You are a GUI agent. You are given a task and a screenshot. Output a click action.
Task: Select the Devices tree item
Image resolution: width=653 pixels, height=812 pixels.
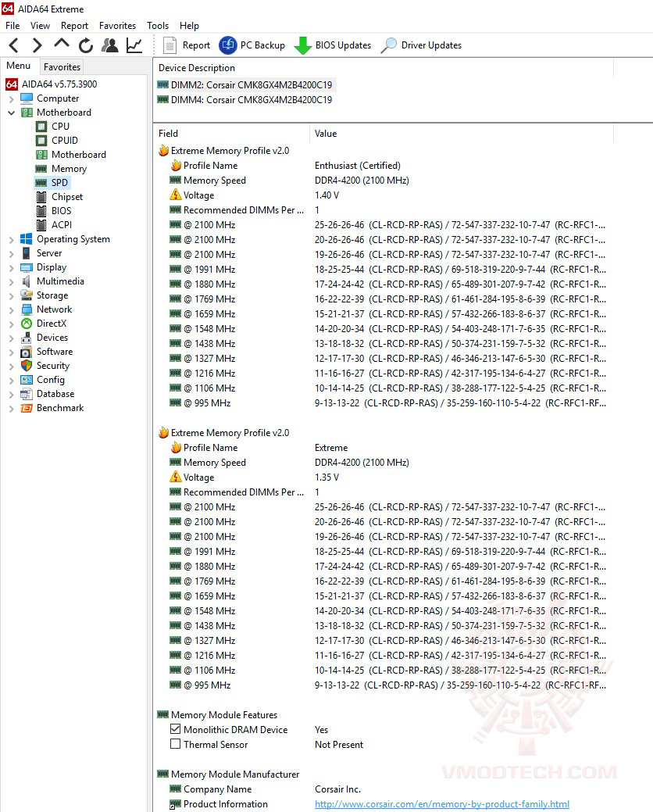52,337
